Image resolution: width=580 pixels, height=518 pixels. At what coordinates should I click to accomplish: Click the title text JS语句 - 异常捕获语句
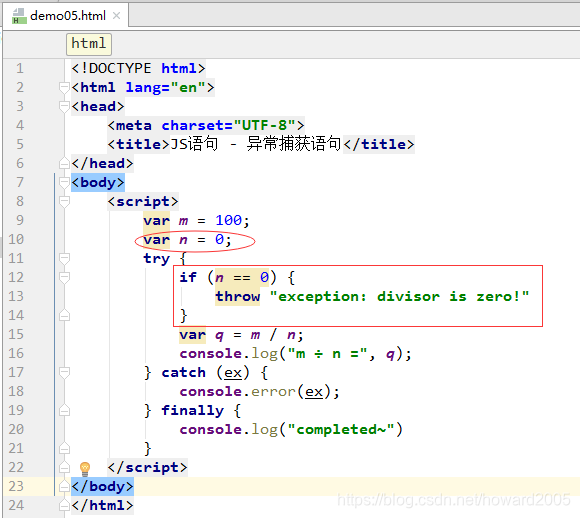[x=256, y=144]
